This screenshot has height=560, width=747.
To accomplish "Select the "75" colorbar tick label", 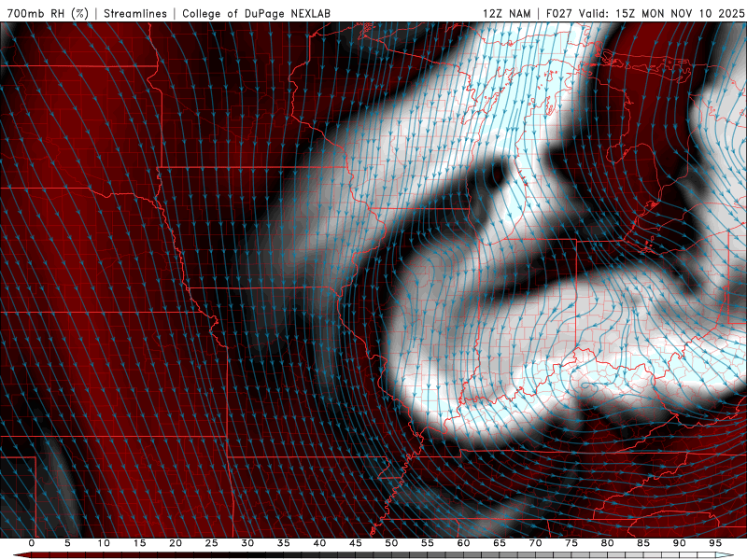I will click(571, 543).
